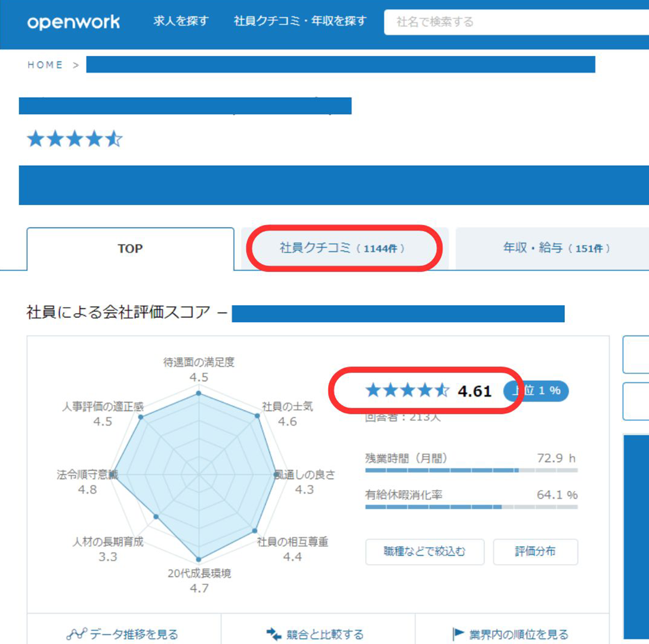
Task: Select the TOP tab
Action: [130, 249]
